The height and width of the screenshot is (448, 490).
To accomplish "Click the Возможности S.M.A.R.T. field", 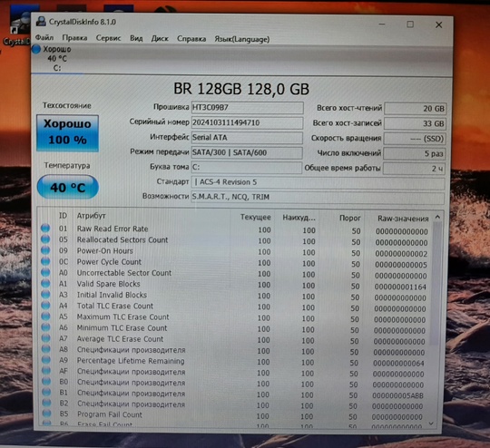I will click(318, 197).
